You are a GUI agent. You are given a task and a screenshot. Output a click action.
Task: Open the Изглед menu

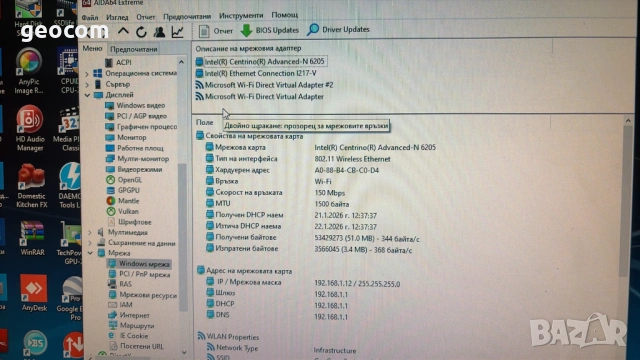click(117, 18)
